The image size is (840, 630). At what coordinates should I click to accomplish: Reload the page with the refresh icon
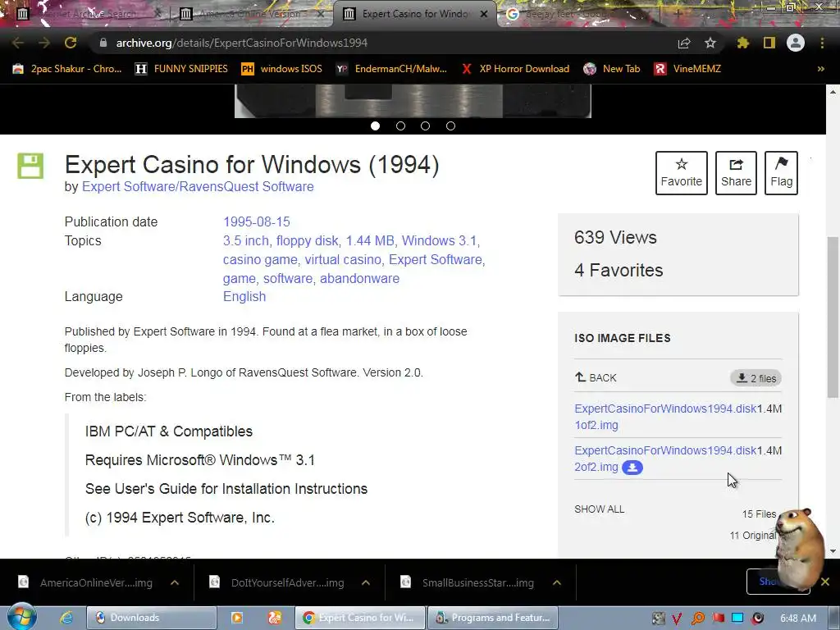tap(71, 43)
